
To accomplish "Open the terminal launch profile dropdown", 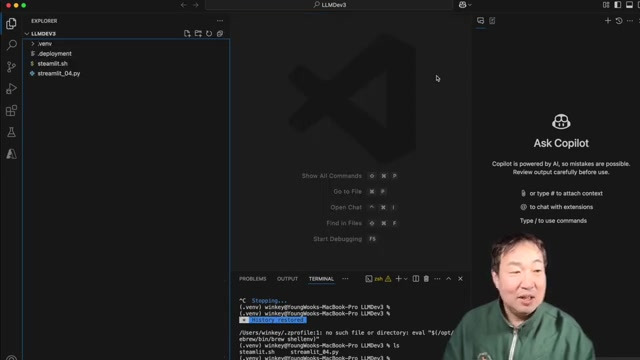I will pyautogui.click(x=406, y=279).
